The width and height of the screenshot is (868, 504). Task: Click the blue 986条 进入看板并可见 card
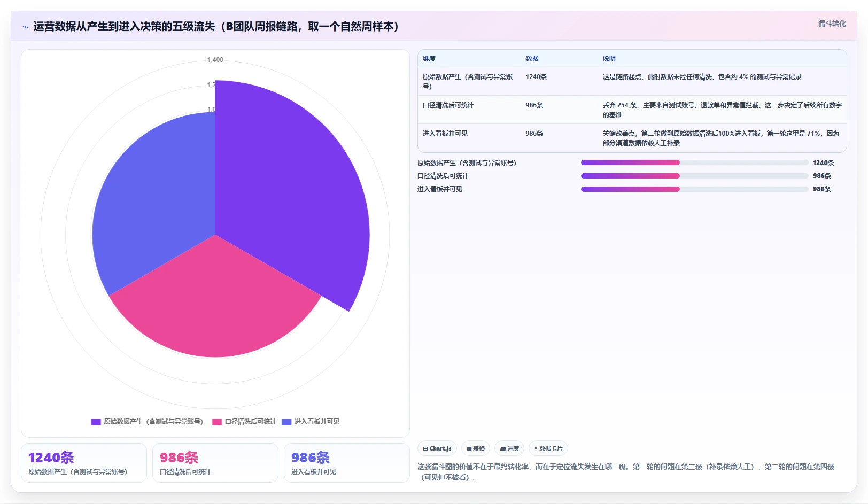point(347,463)
